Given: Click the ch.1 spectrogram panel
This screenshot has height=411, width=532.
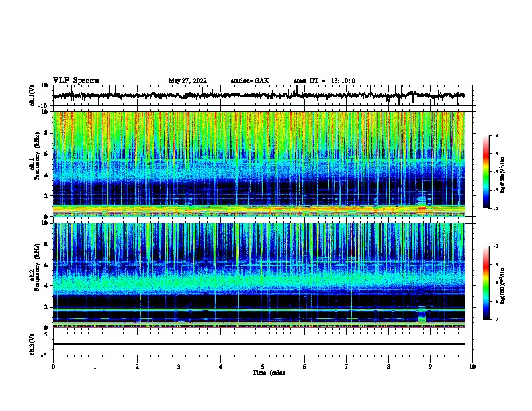Looking at the screenshot, I should (x=259, y=164).
